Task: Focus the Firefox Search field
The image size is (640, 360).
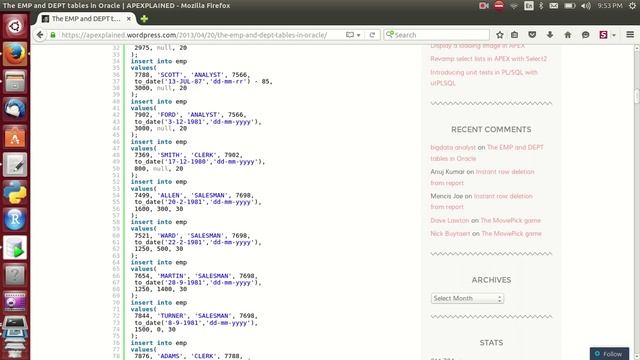Action: [436, 35]
